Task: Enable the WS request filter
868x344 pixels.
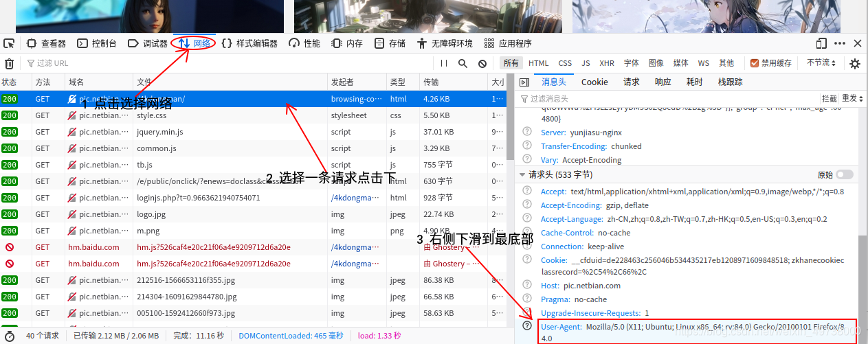Action: [704, 63]
